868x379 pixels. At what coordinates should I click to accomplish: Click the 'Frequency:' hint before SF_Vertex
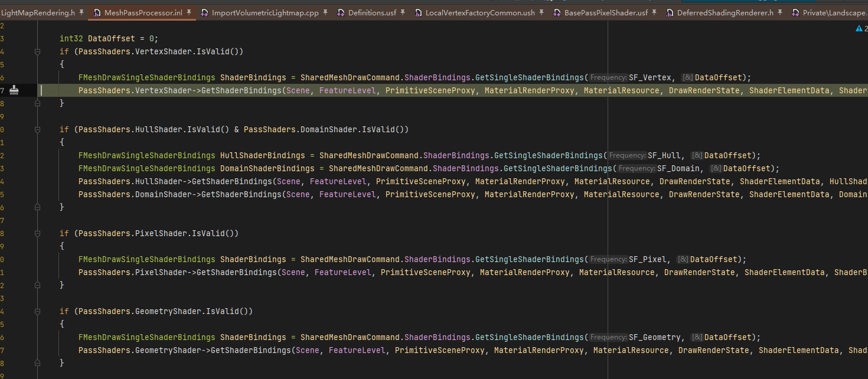coord(608,77)
